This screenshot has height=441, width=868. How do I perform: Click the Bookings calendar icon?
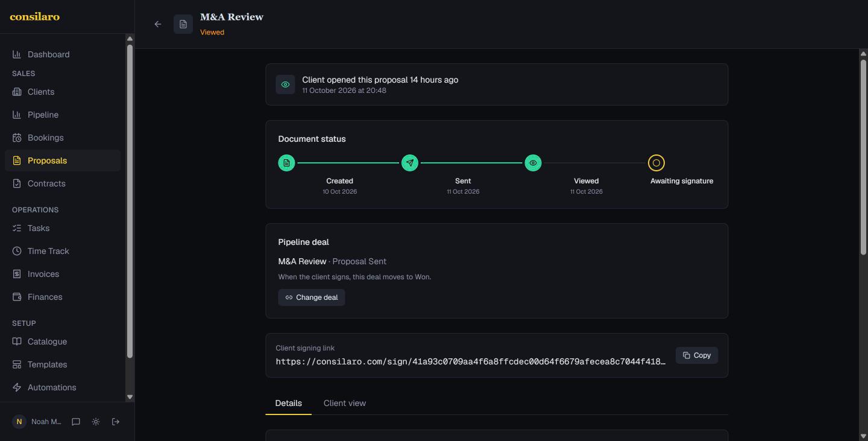pyautogui.click(x=17, y=138)
